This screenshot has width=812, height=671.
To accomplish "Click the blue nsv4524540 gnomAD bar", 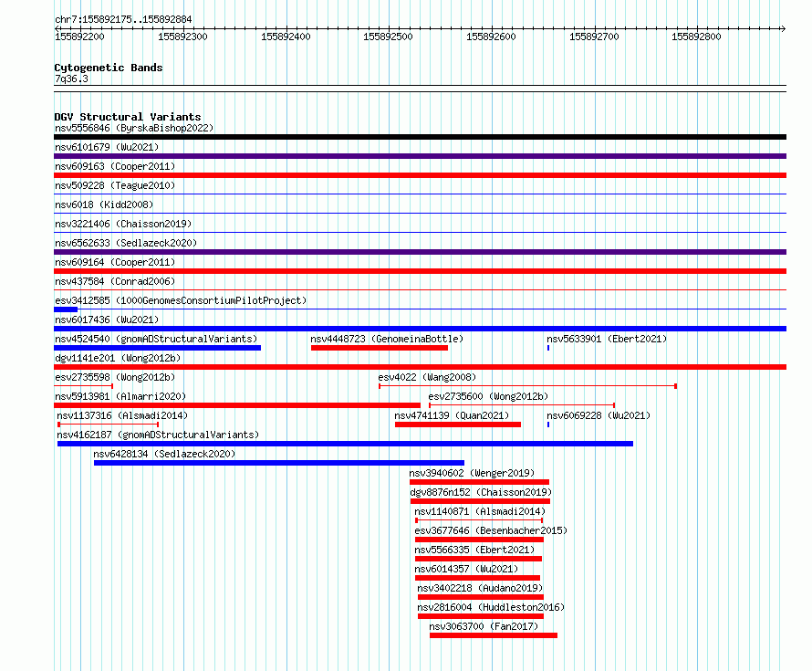I will 158,348.
